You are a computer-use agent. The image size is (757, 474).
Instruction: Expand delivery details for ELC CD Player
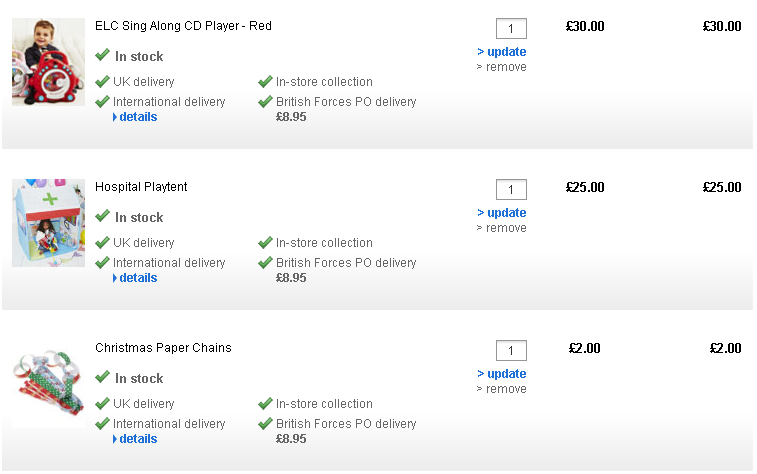tap(137, 117)
